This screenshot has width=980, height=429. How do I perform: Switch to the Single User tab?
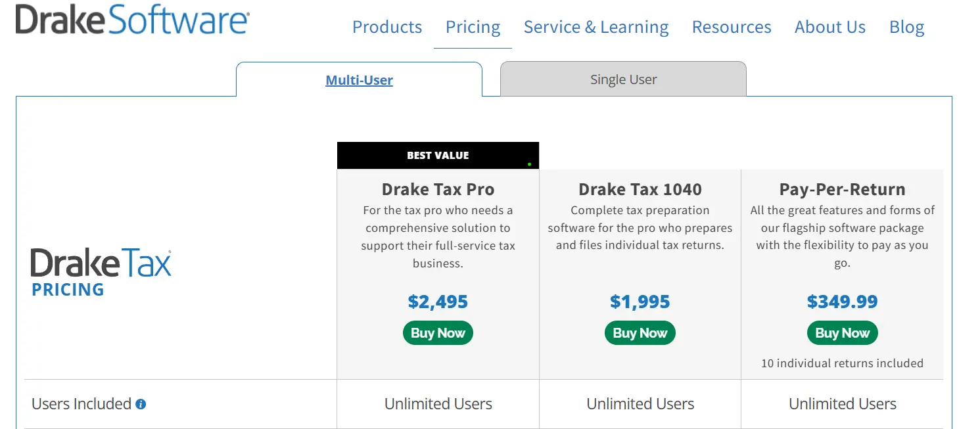coord(623,79)
